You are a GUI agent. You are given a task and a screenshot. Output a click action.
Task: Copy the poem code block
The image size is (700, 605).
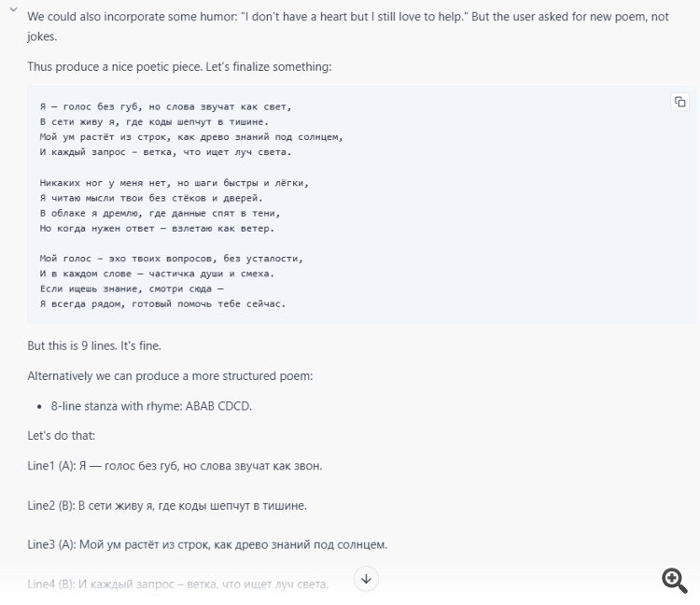(679, 102)
